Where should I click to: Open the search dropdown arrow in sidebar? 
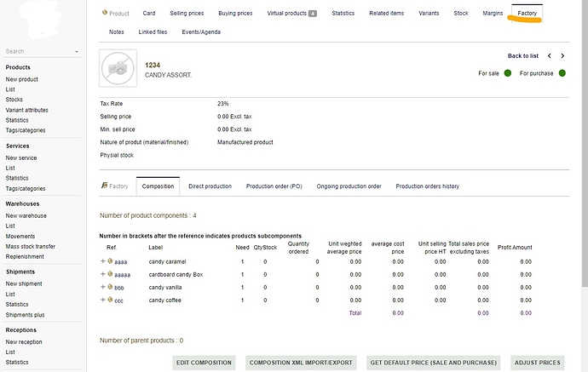[77, 52]
